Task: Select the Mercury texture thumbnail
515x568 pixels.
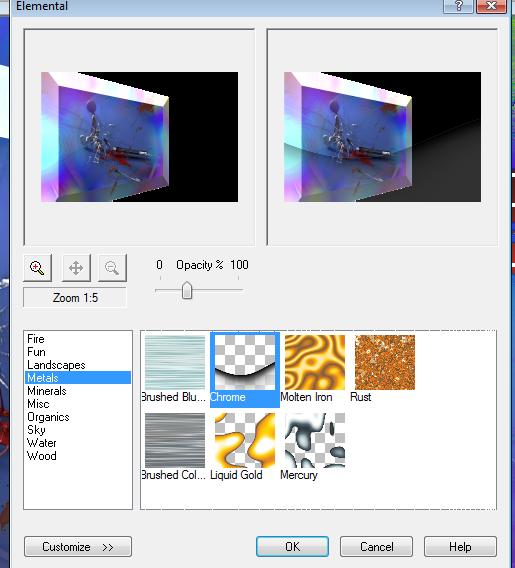Action: click(315, 440)
